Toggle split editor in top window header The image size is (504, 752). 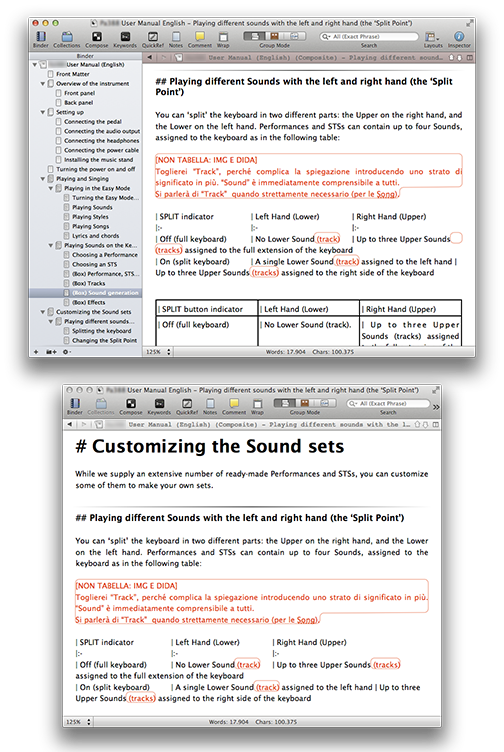[x=469, y=58]
